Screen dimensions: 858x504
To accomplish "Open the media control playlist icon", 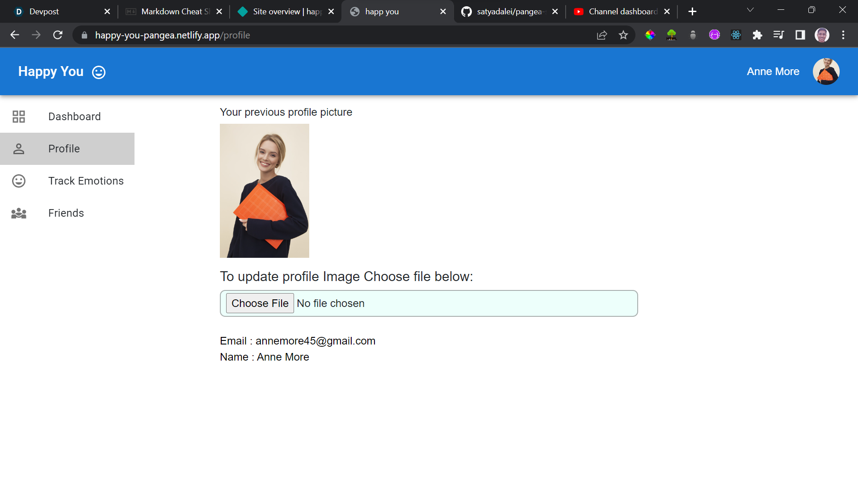I will pyautogui.click(x=778, y=35).
